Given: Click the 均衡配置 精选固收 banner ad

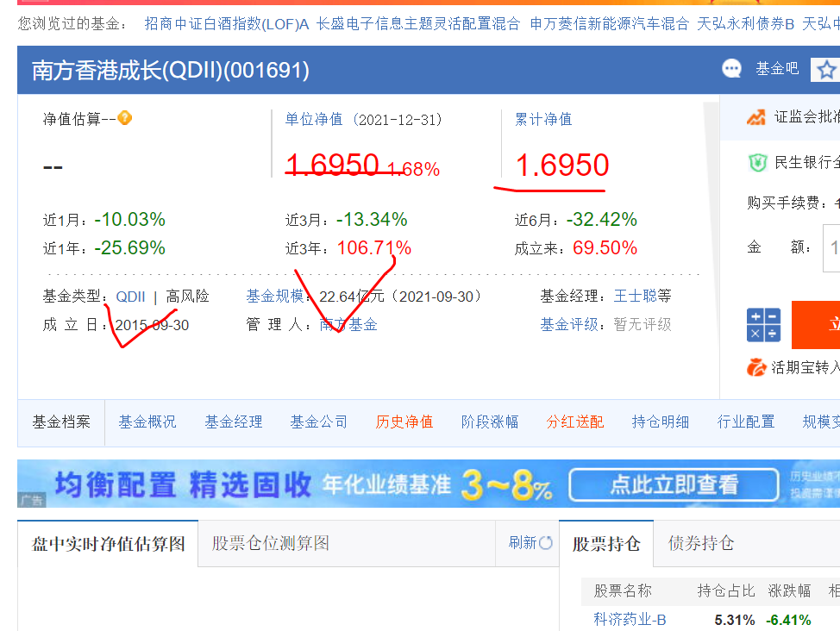Looking at the screenshot, I should tap(429, 484).
